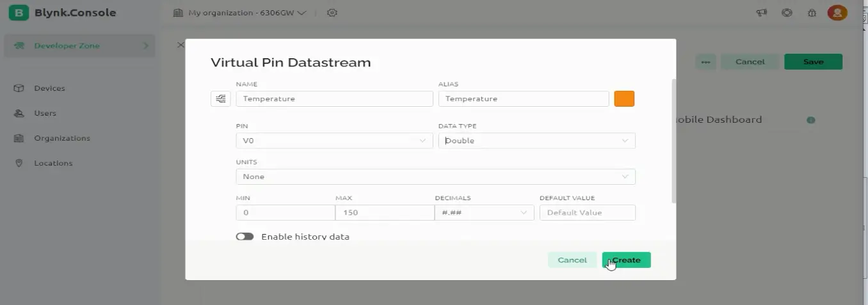Click Cancel button beside Save

(750, 61)
